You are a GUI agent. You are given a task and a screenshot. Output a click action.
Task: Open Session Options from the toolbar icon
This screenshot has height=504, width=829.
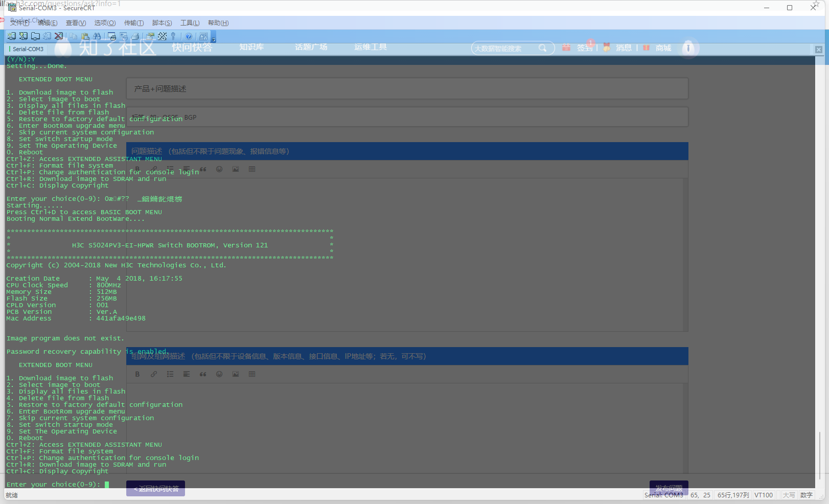click(150, 36)
